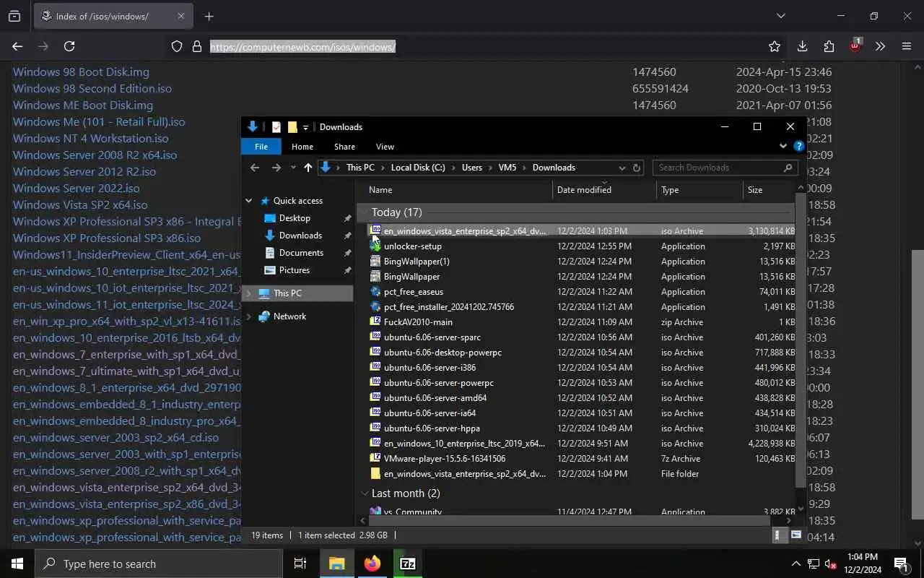Open the Windows Start menu
924x578 pixels.
[x=17, y=564]
